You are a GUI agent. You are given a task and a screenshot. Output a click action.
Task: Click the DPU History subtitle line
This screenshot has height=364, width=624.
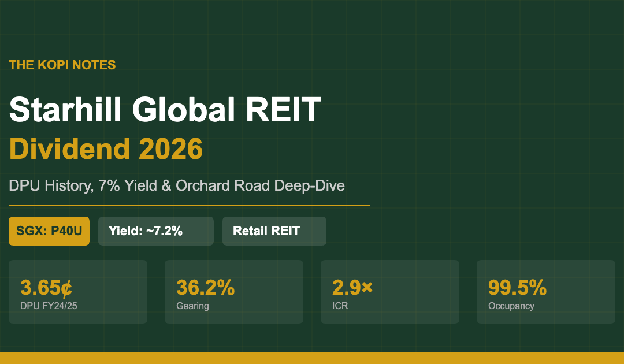coord(177,186)
